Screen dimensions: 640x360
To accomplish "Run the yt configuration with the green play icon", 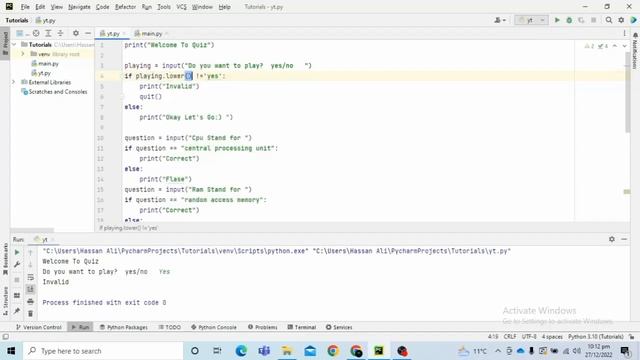I will click(x=557, y=20).
